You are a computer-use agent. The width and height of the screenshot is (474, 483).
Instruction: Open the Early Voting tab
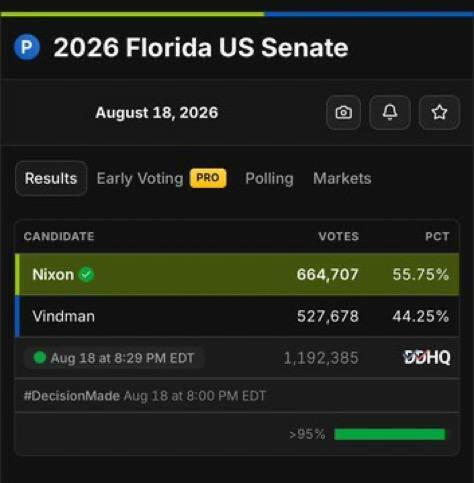click(x=140, y=178)
